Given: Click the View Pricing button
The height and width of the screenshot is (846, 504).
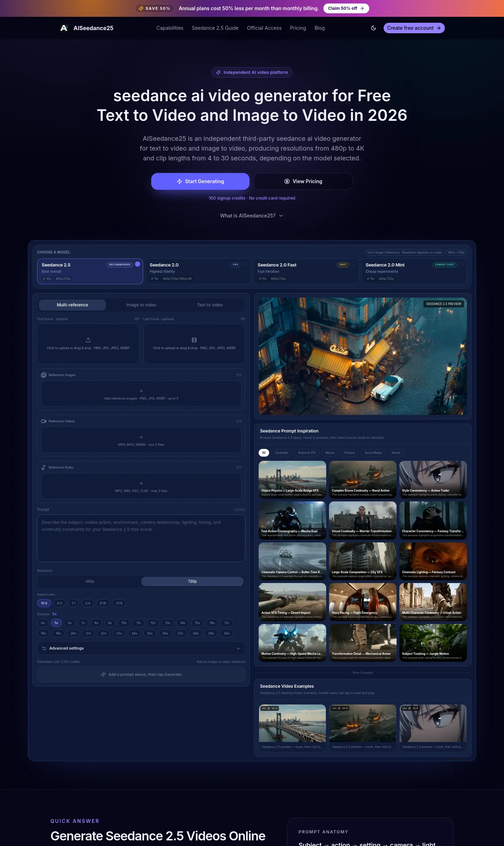Looking at the screenshot, I should pos(303,181).
